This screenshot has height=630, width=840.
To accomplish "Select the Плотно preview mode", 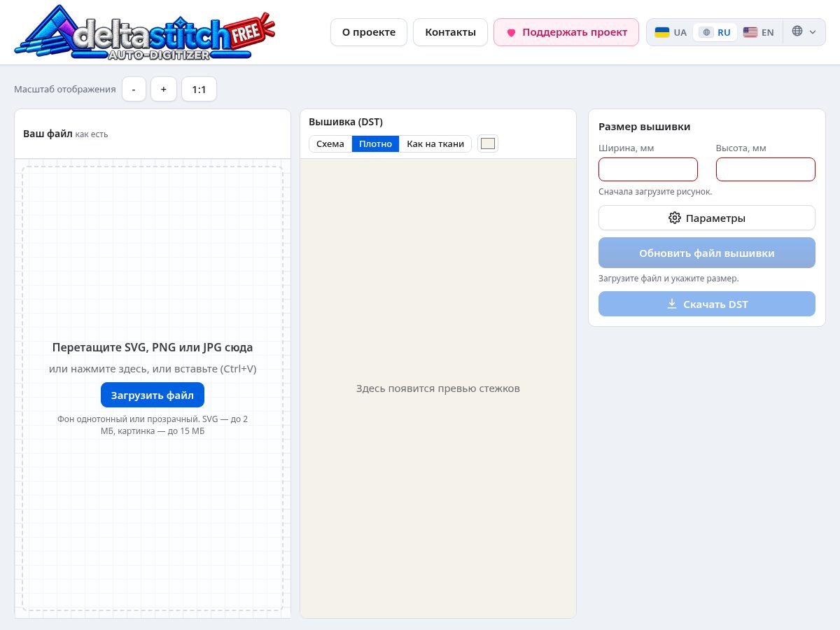I will (375, 144).
